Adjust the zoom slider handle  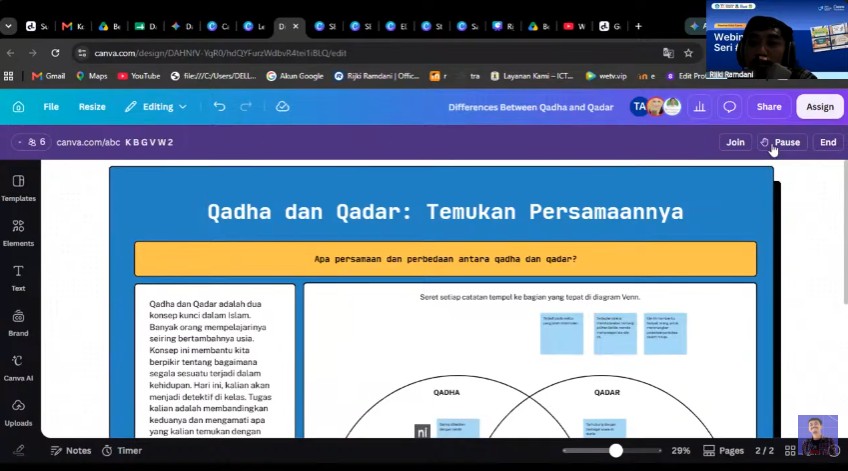(615, 450)
